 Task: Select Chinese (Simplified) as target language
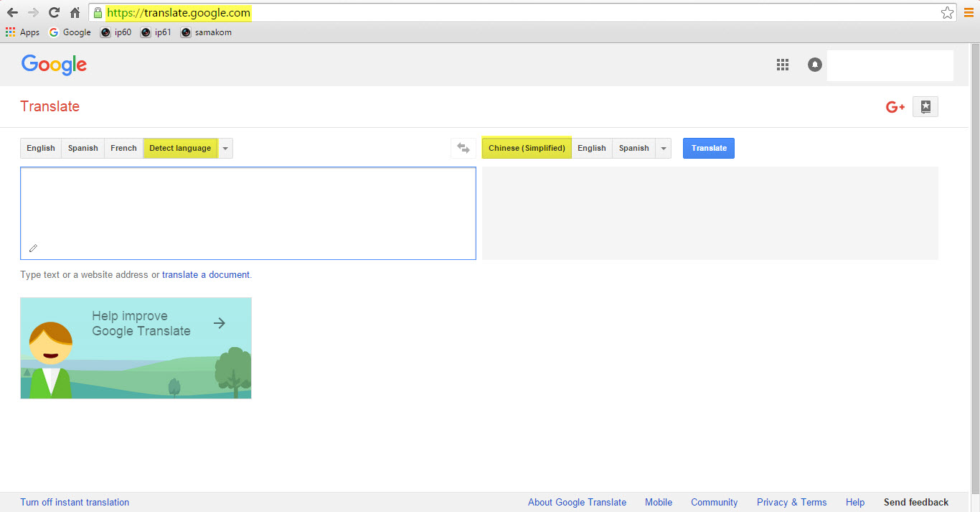[x=527, y=148]
